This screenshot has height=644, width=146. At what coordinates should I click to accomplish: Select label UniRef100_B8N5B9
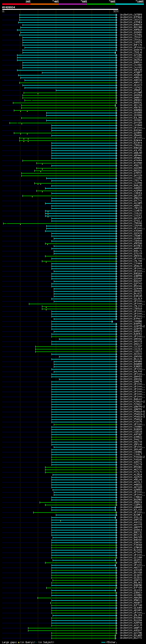131,110
